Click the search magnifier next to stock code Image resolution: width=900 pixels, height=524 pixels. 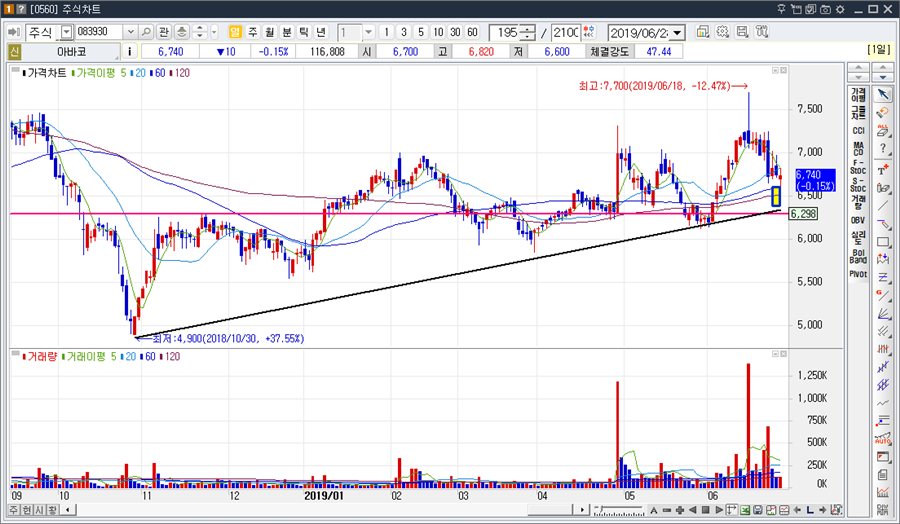coord(146,32)
